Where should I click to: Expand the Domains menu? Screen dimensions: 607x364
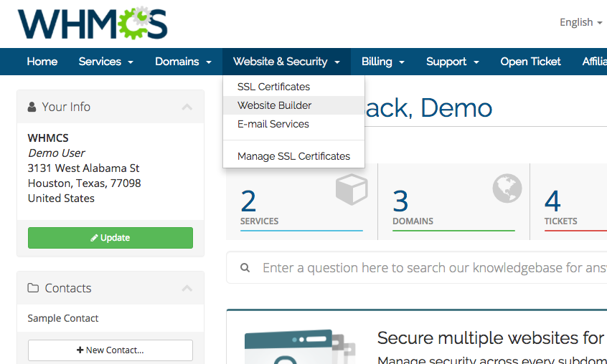tap(183, 62)
